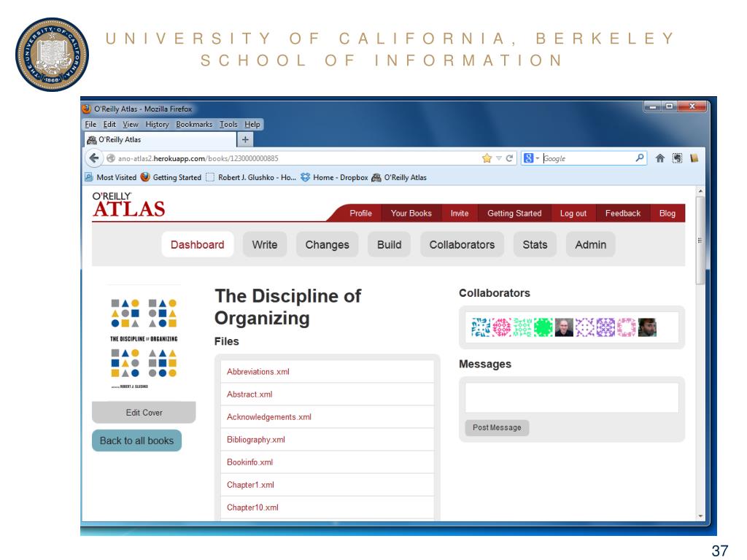Open the View menu
Viewport: 747px width, 560px height.
coord(131,124)
